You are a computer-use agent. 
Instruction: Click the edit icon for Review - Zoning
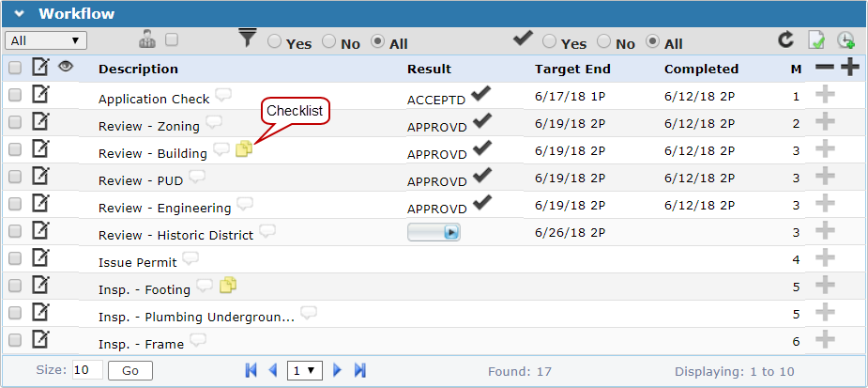40,121
